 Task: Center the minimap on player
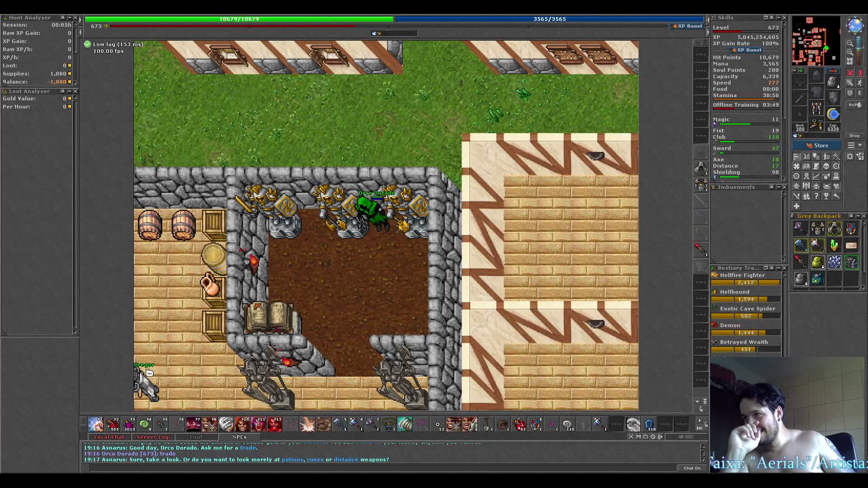point(850,61)
